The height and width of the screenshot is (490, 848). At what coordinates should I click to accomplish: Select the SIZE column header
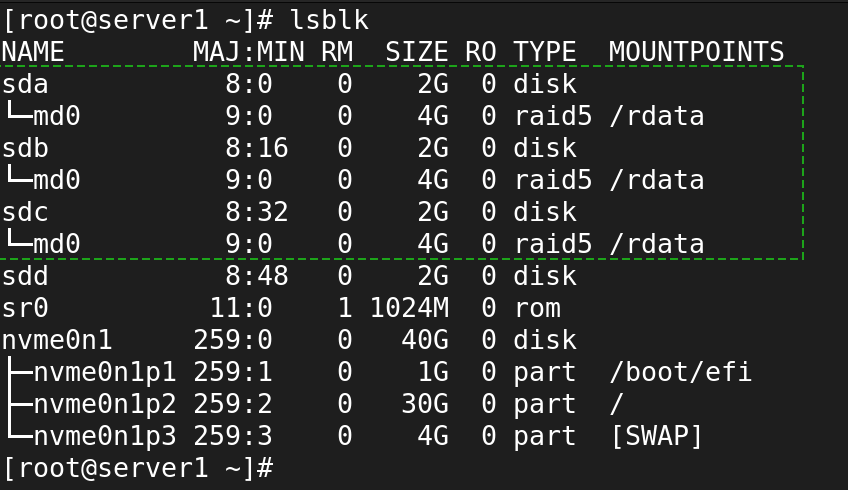pos(416,52)
